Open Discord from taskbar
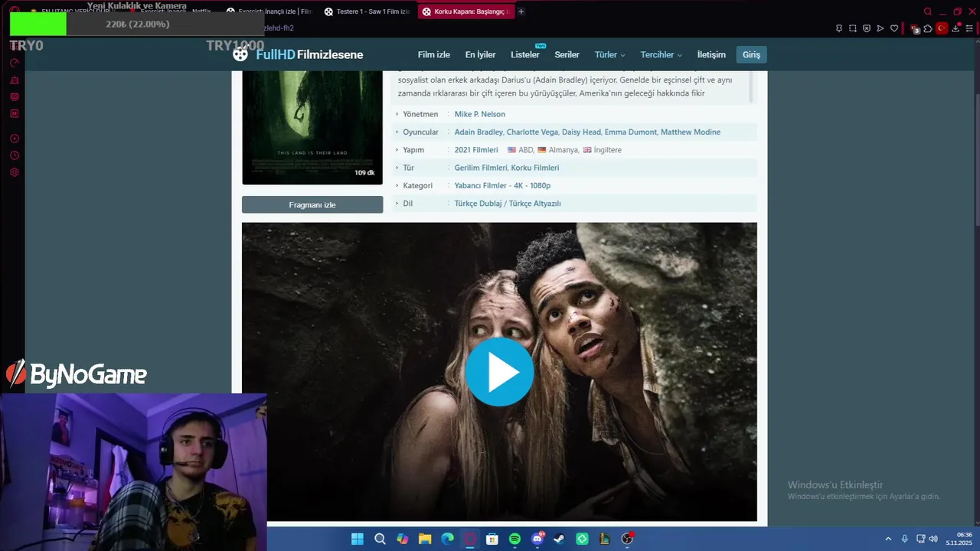This screenshot has width=980, height=551. click(537, 539)
